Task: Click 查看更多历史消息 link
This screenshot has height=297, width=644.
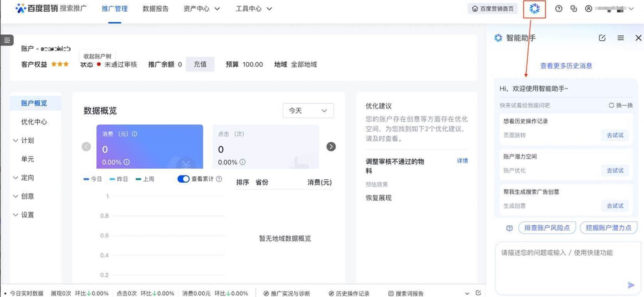Action: pyautogui.click(x=566, y=66)
